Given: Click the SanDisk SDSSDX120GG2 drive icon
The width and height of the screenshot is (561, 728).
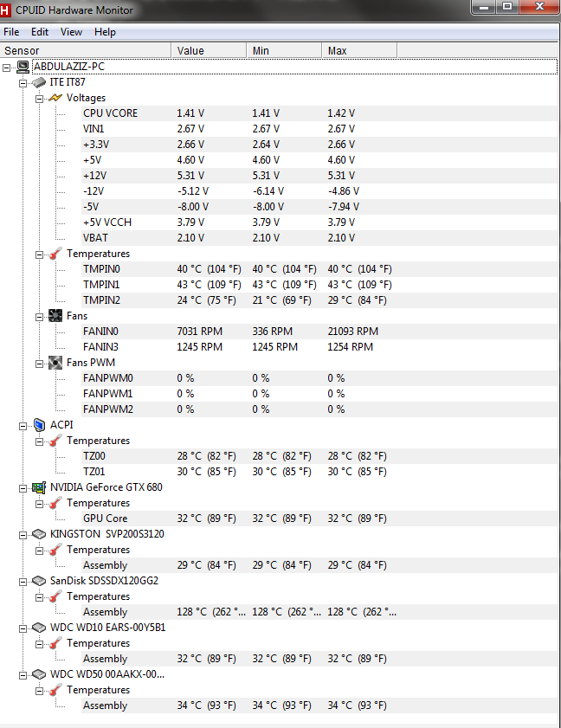Looking at the screenshot, I should (x=39, y=581).
